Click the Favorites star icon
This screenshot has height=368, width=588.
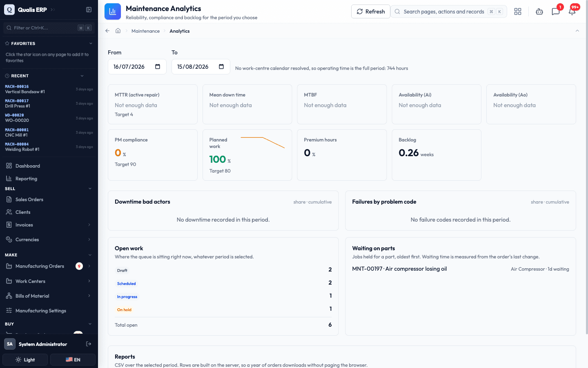point(7,43)
